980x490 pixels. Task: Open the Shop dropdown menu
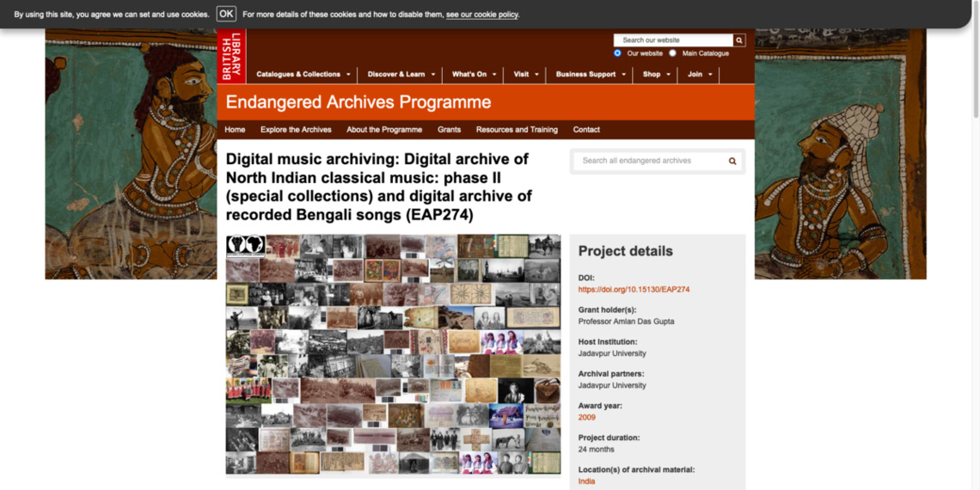[x=656, y=75]
